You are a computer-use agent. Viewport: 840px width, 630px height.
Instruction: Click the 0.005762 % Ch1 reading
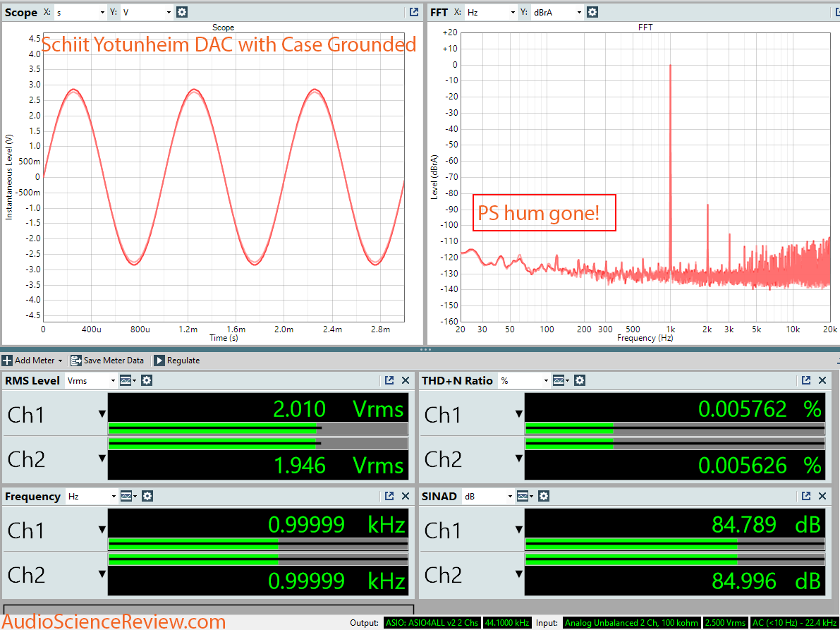pyautogui.click(x=760, y=408)
